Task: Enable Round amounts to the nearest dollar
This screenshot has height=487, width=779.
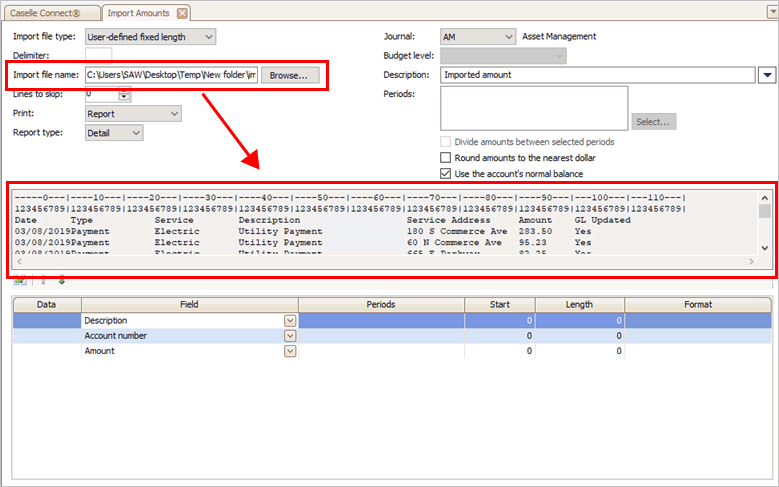Action: click(447, 158)
